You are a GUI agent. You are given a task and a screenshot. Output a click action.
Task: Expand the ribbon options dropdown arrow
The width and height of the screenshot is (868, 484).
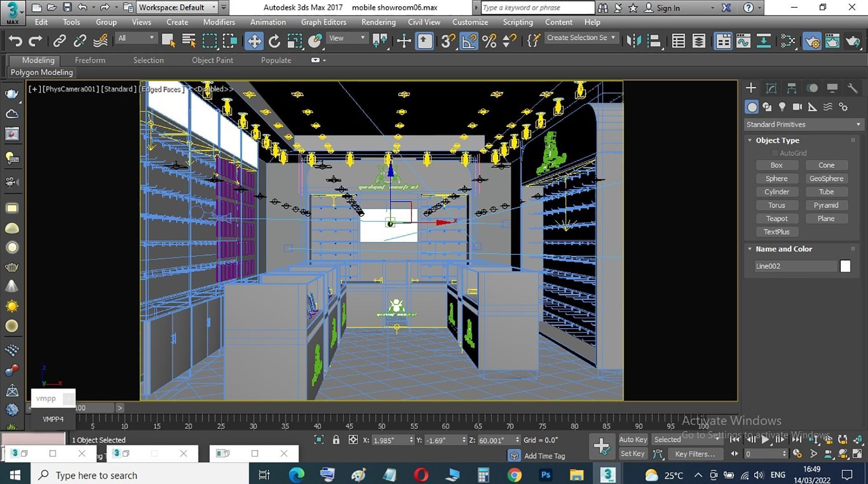click(324, 60)
